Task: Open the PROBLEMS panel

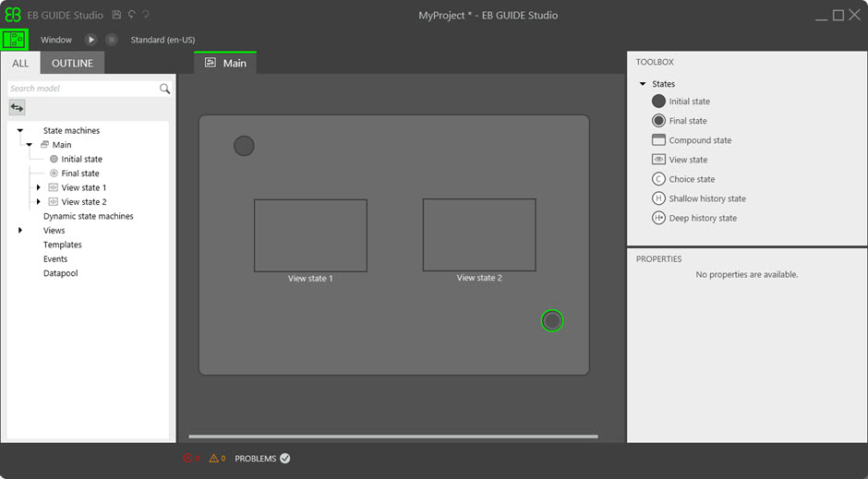Action: [x=262, y=459]
